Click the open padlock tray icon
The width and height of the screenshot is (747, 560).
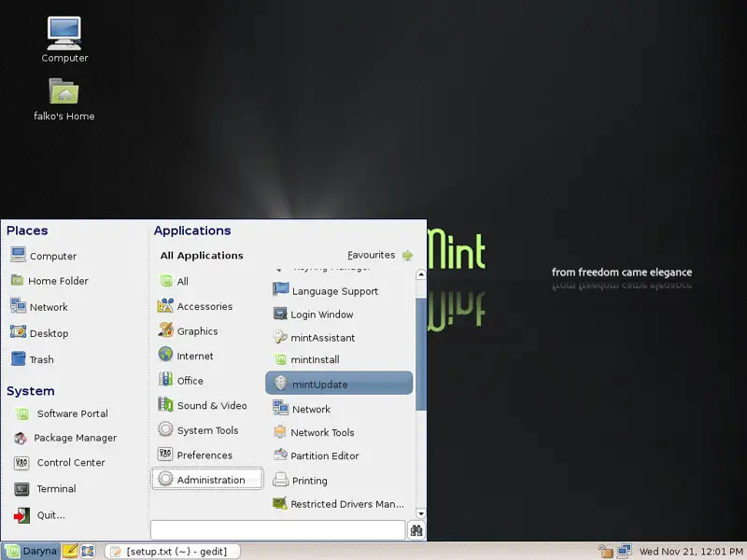(x=605, y=552)
